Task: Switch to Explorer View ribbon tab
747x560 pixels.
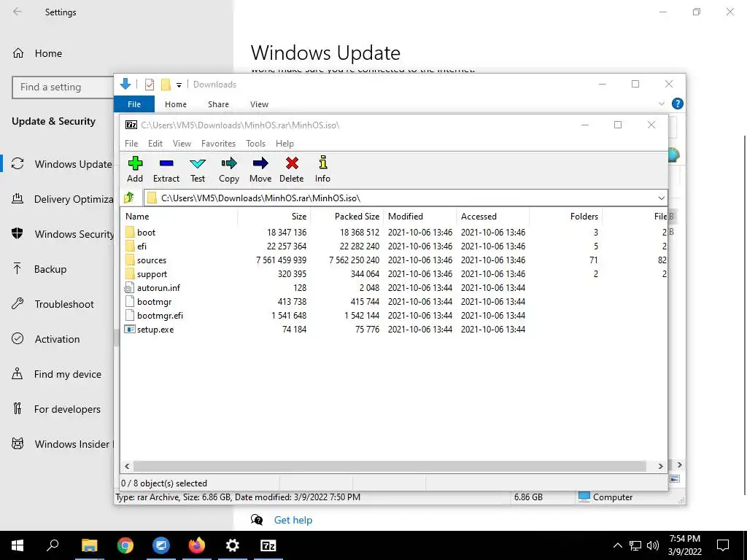Action: [259, 104]
